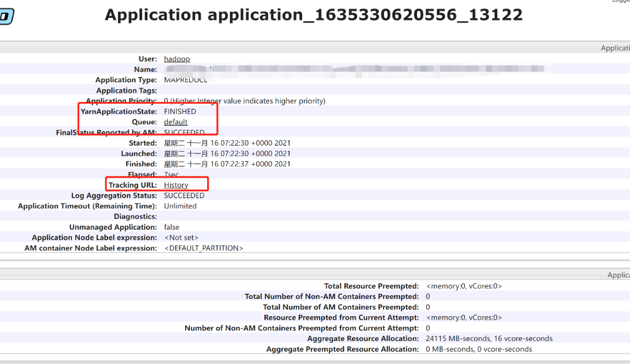This screenshot has width=630, height=364.
Task: Click the Resource Preempted from Current Attempt value
Action: [x=464, y=318]
